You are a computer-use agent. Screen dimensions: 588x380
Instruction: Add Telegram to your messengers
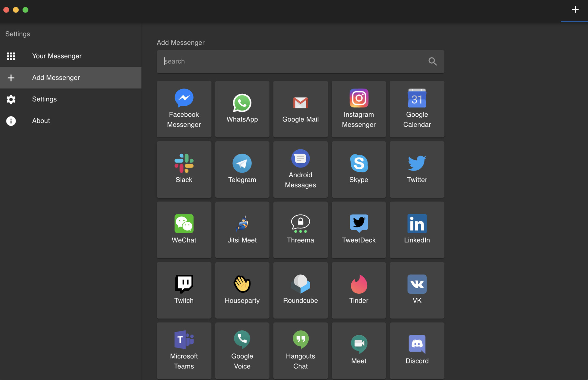[242, 169]
